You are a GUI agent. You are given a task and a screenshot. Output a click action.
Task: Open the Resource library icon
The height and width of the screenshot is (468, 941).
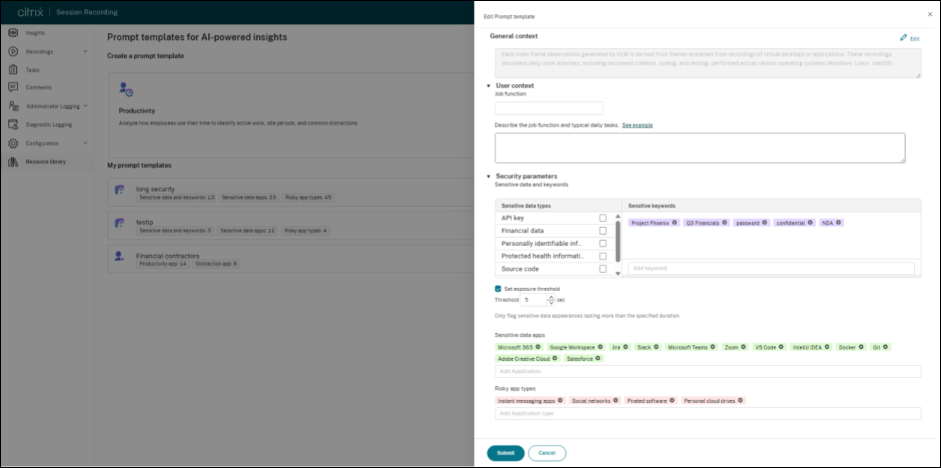pyautogui.click(x=13, y=161)
